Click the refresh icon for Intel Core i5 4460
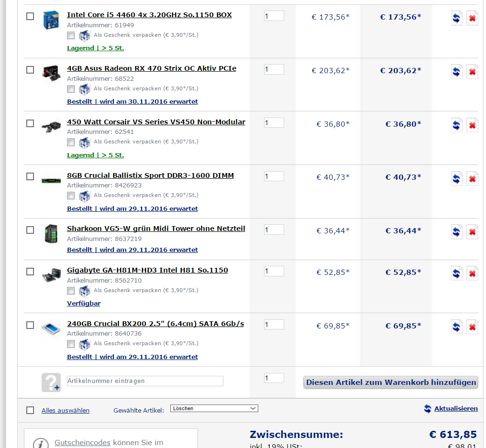486x448 pixels. (456, 18)
